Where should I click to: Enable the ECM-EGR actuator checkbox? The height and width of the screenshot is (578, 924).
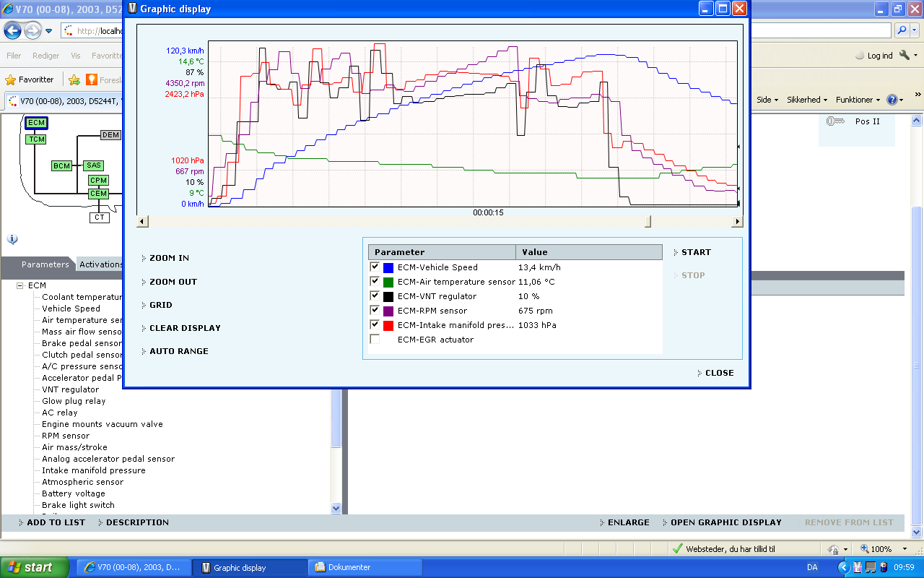pos(375,339)
